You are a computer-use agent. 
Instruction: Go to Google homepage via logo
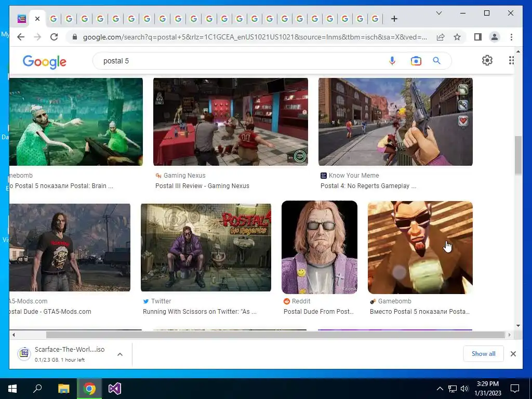pyautogui.click(x=45, y=62)
